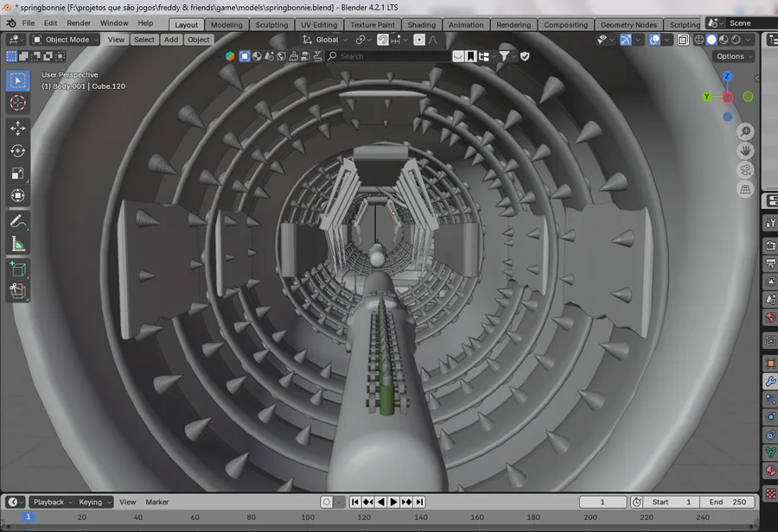Activate the 3D Cursor tool
Viewport: 778px width, 532px height.
[18, 103]
